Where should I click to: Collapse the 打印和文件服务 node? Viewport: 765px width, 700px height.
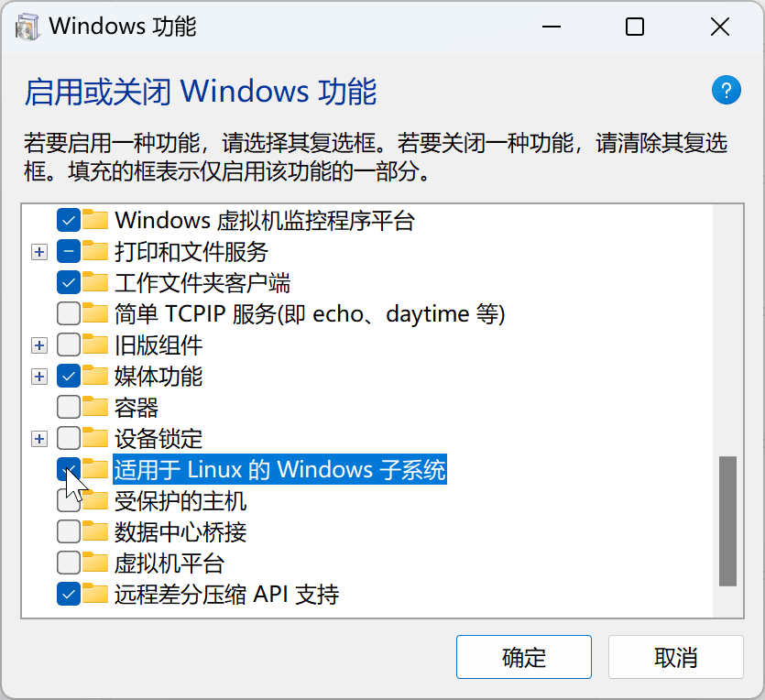[x=38, y=251]
